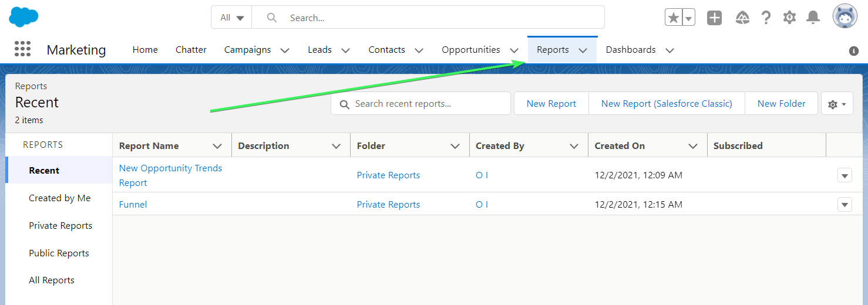The image size is (868, 305).
Task: Open the Setup gear icon in header
Action: pos(789,18)
